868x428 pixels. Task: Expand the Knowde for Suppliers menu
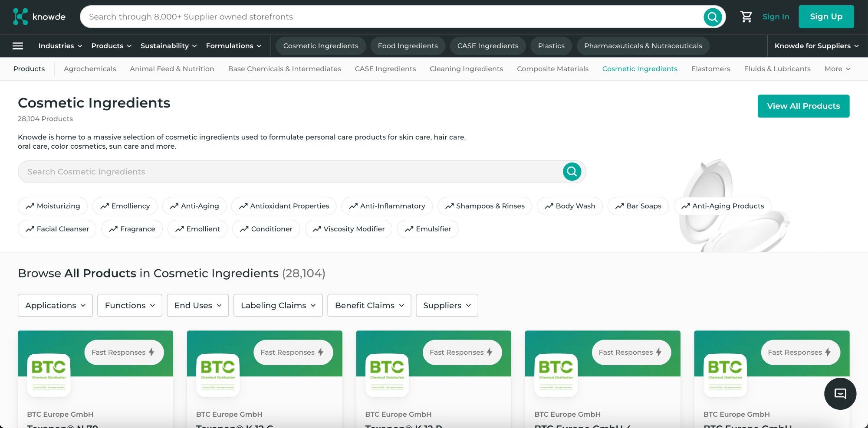[x=816, y=46]
